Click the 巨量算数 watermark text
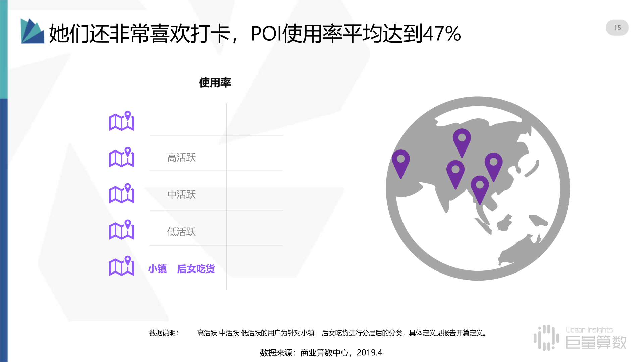 pyautogui.click(x=596, y=342)
